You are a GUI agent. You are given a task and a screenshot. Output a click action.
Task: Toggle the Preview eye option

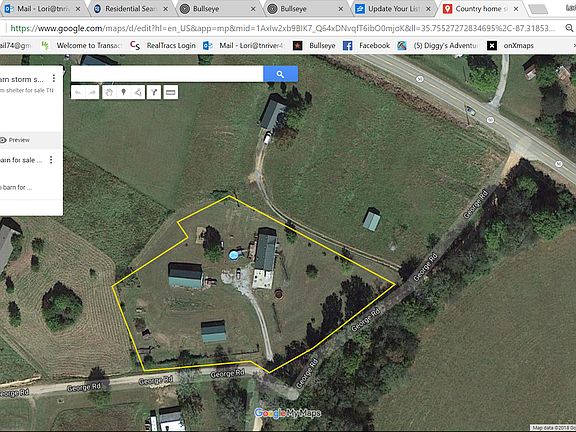[15, 140]
